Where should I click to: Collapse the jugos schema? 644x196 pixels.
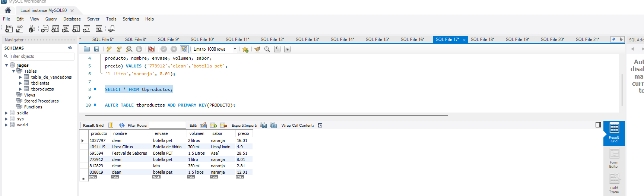[6, 65]
